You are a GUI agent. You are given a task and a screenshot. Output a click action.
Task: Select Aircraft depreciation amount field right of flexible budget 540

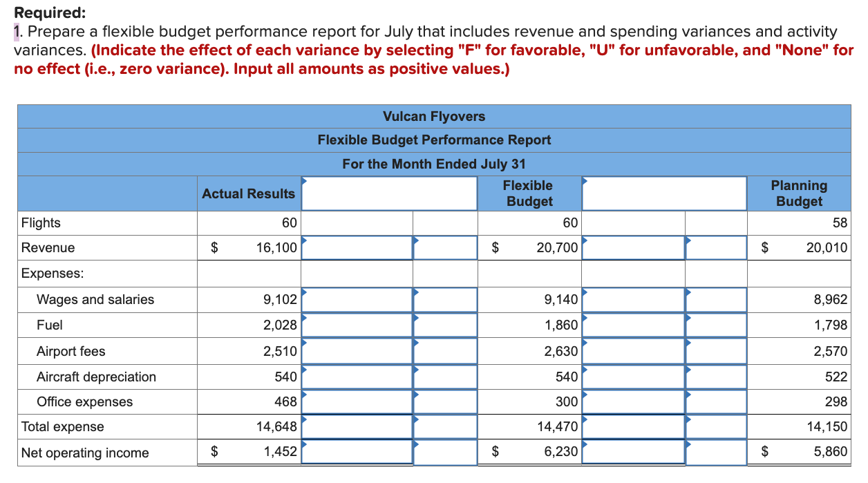click(x=633, y=377)
